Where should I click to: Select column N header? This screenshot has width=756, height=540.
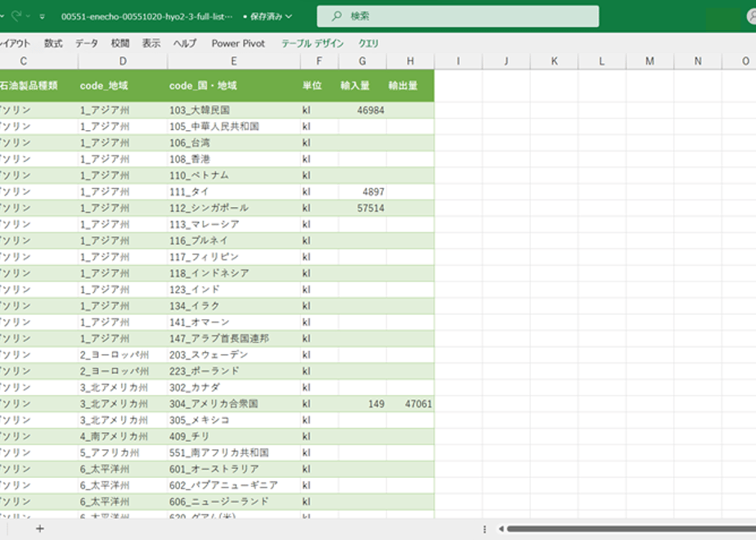pyautogui.click(x=698, y=61)
